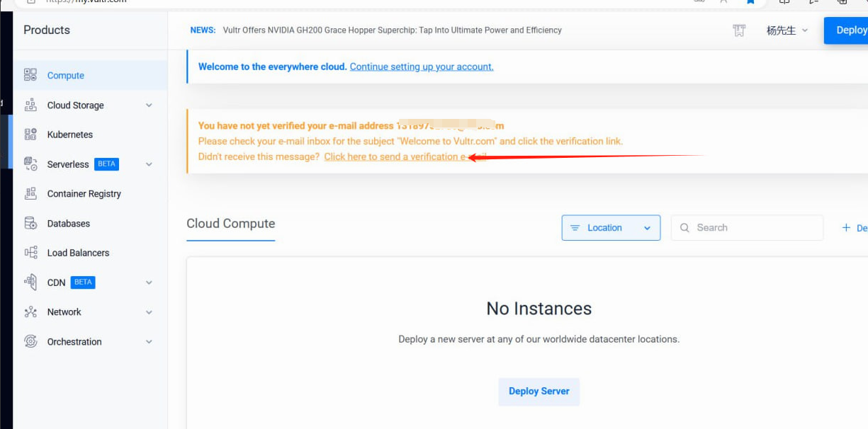Open Network in the sidebar menu
This screenshot has height=429, width=868.
(x=64, y=312)
